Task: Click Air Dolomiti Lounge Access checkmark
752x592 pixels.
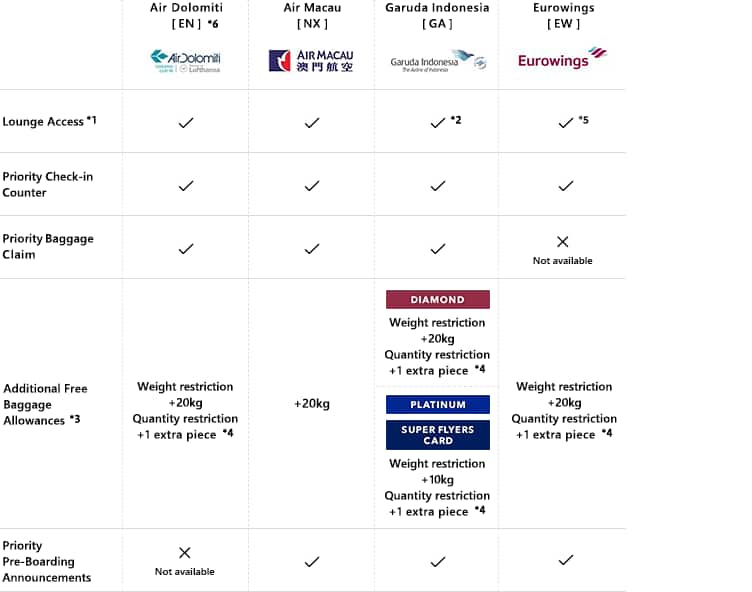Action: [185, 122]
